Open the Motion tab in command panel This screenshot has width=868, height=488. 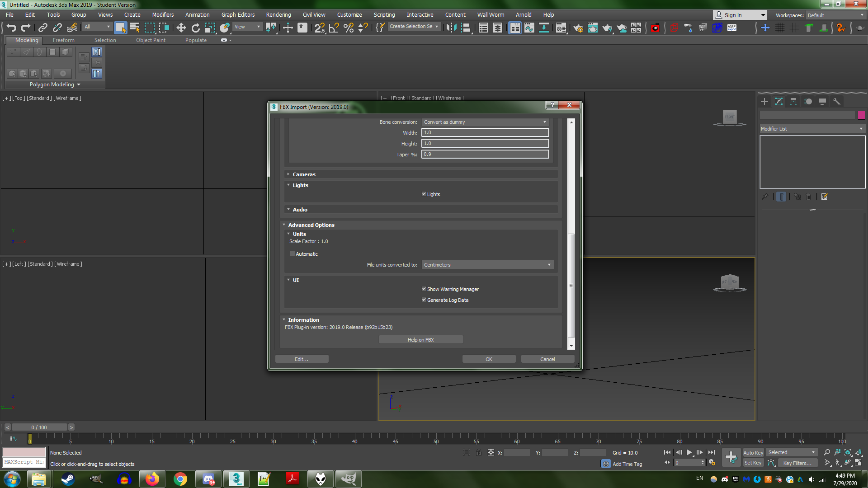pos(808,102)
